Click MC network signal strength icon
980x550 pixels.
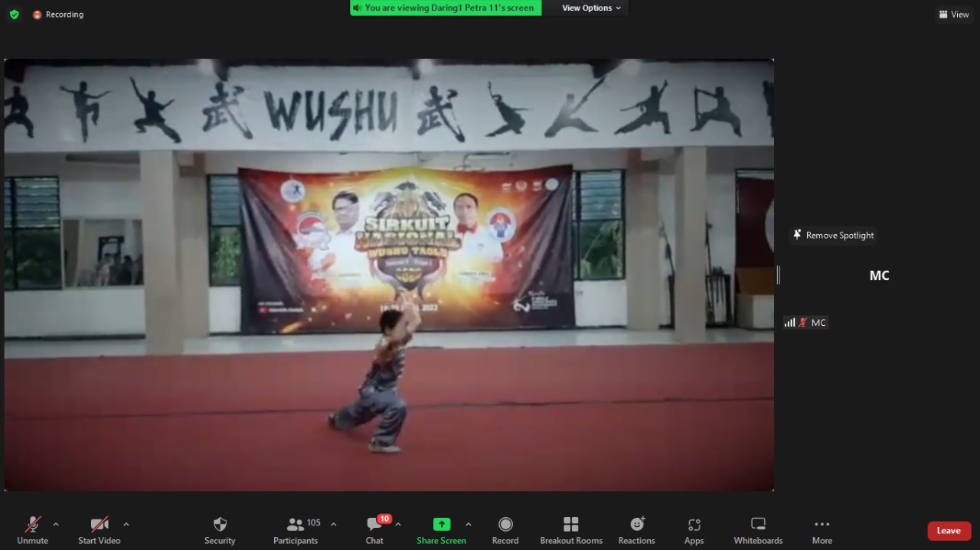click(x=789, y=323)
